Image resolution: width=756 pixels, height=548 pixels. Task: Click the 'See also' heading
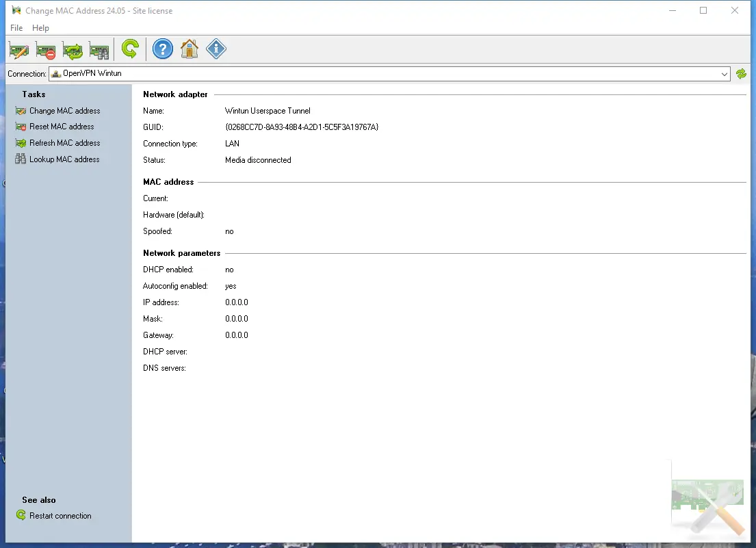pyautogui.click(x=38, y=500)
